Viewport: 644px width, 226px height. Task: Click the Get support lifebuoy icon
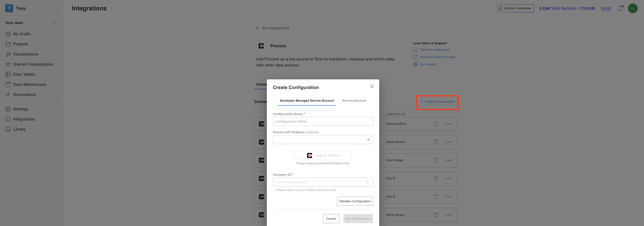point(415,64)
